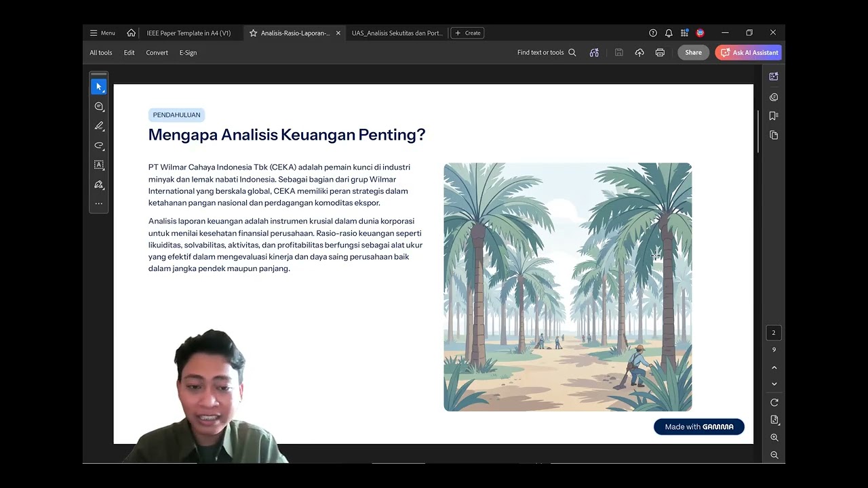Open the comments panel on right rail
This screenshot has width=868, height=488.
774,97
